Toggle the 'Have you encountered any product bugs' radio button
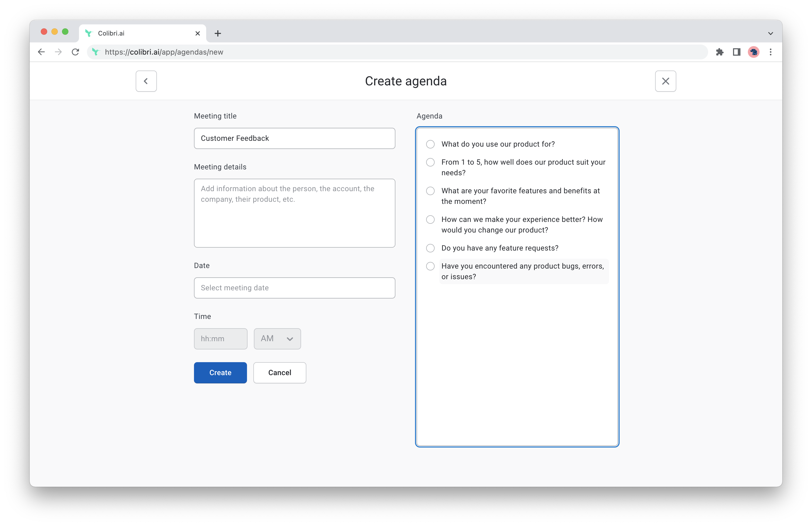The height and width of the screenshot is (526, 812). (x=430, y=266)
